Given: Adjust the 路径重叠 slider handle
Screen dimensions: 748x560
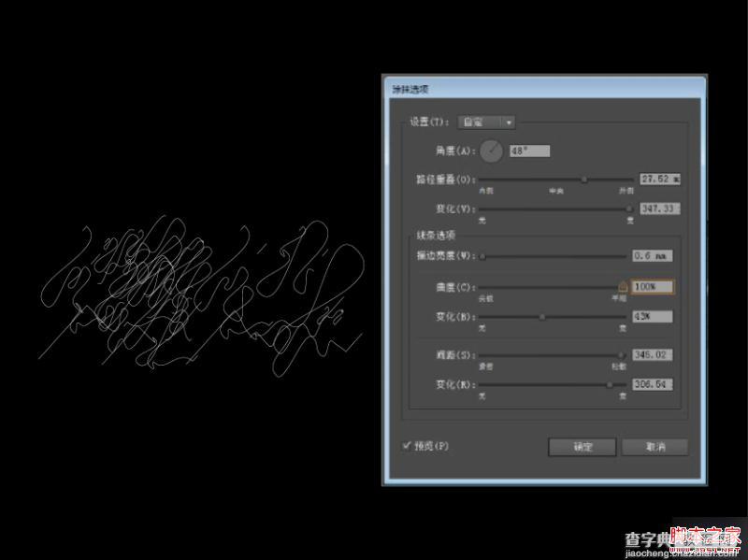Looking at the screenshot, I should coord(583,179).
